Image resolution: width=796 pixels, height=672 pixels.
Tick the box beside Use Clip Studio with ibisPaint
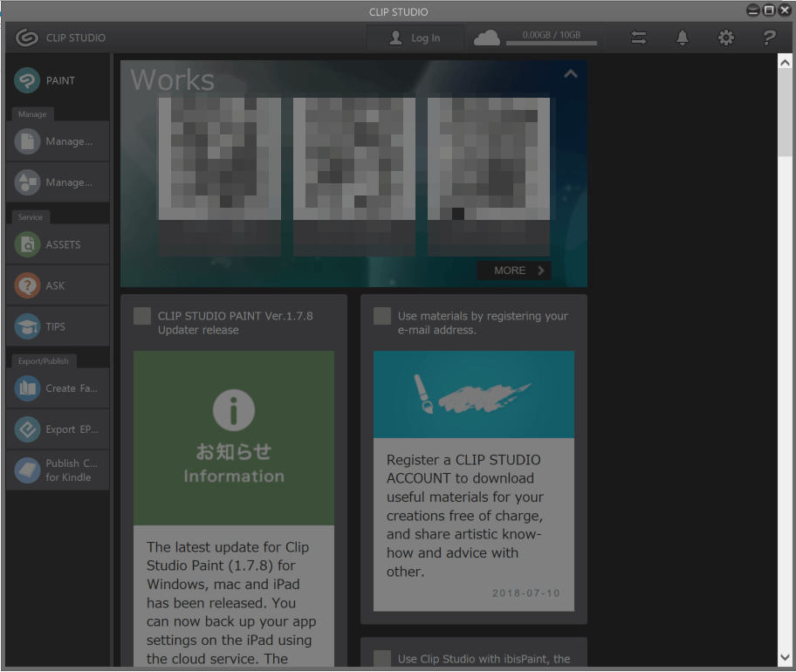click(382, 658)
